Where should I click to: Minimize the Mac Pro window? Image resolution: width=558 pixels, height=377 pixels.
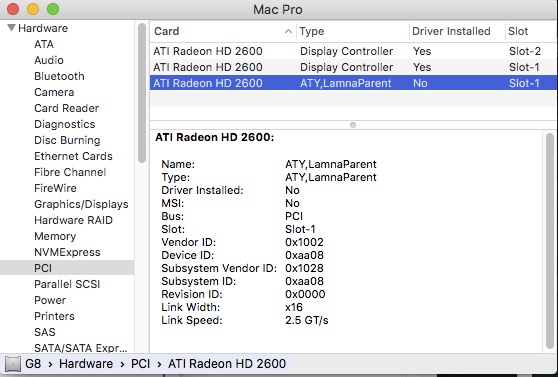[33, 9]
